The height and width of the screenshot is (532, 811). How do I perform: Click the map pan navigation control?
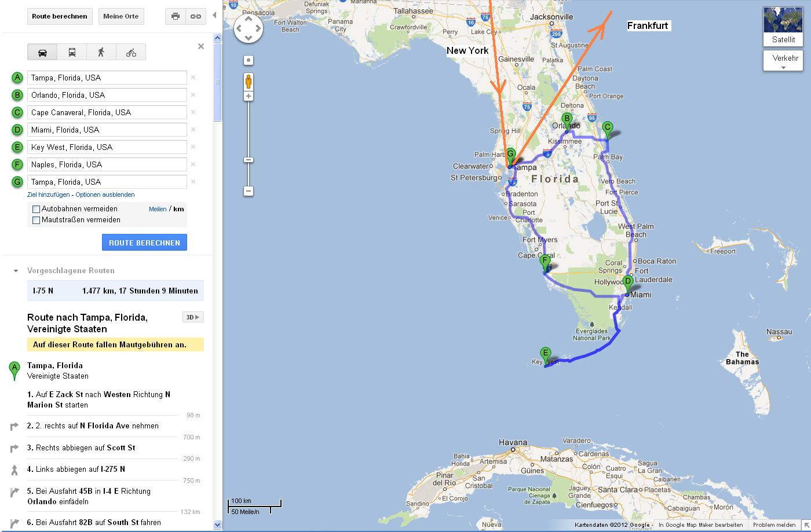point(249,27)
